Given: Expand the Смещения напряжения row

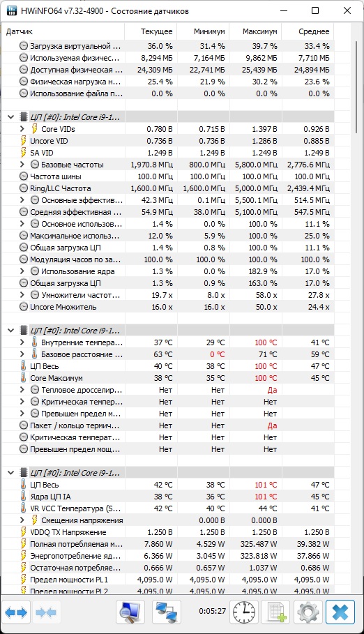Looking at the screenshot, I should click(x=22, y=520).
